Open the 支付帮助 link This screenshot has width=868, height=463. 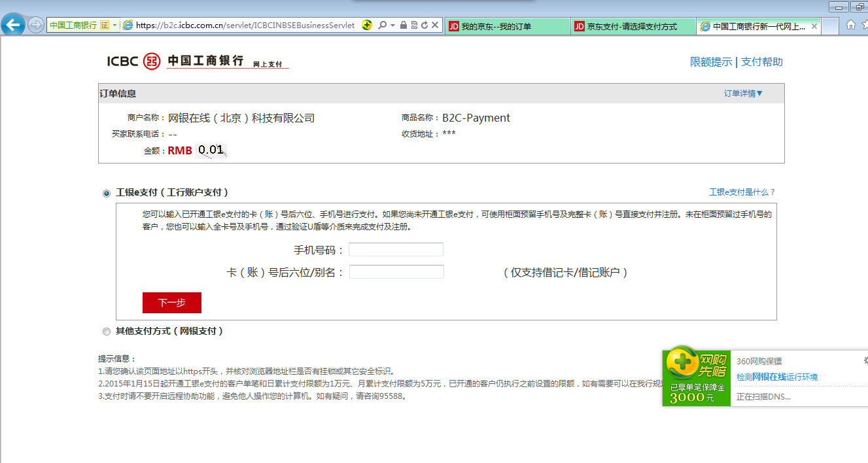(x=762, y=62)
